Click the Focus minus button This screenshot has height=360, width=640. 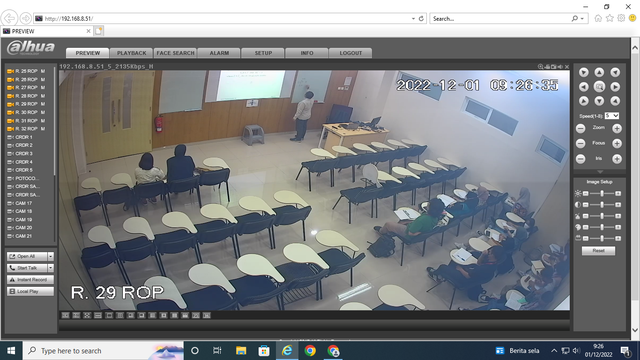pos(580,143)
